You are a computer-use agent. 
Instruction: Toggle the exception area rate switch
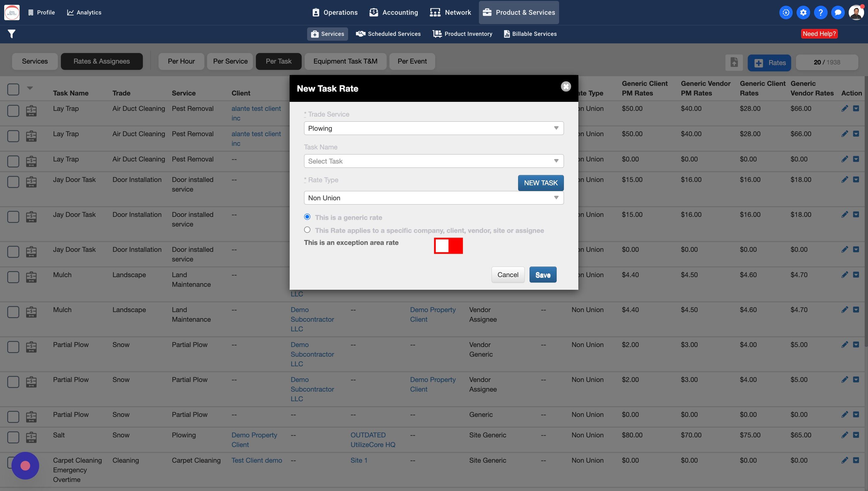click(x=448, y=246)
